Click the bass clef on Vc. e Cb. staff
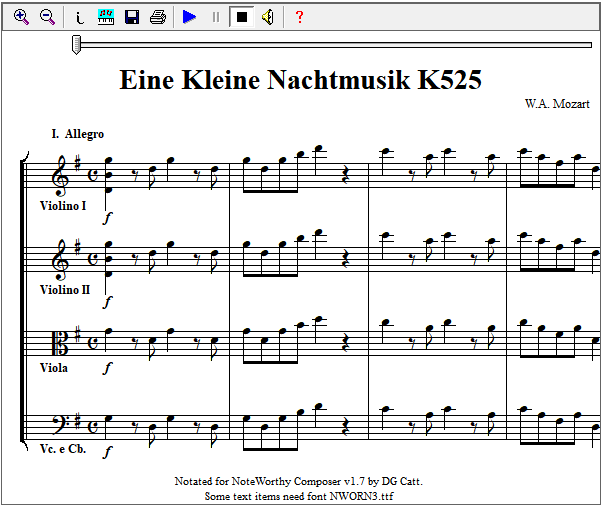The image size is (602, 506). tap(61, 424)
